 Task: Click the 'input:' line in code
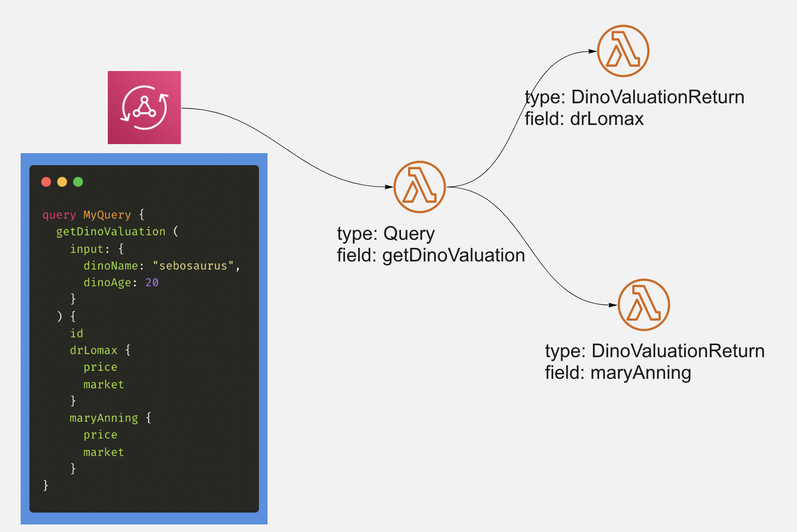coord(97,249)
